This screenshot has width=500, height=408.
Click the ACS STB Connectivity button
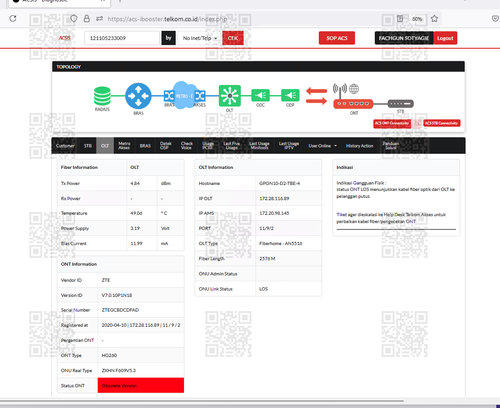pos(442,123)
